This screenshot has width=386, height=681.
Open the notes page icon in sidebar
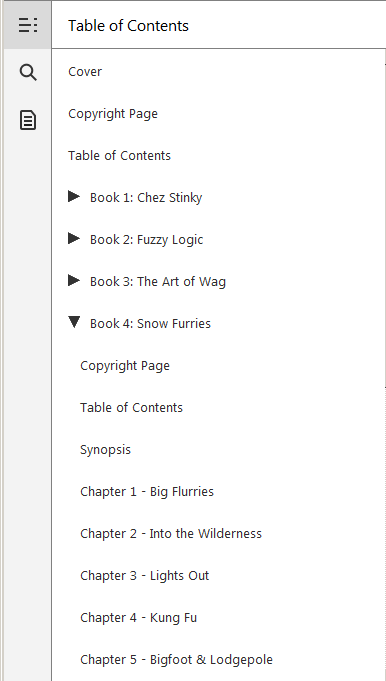(x=28, y=120)
